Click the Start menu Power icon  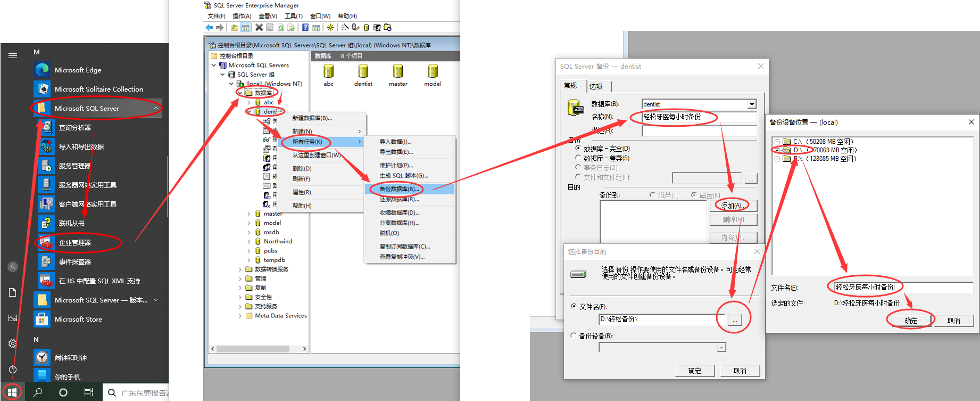(x=13, y=369)
